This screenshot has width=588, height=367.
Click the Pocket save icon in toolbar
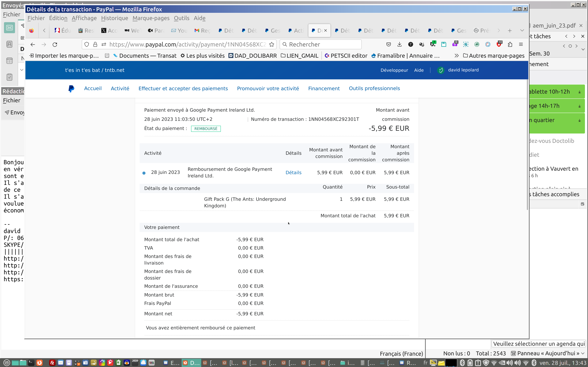click(388, 44)
